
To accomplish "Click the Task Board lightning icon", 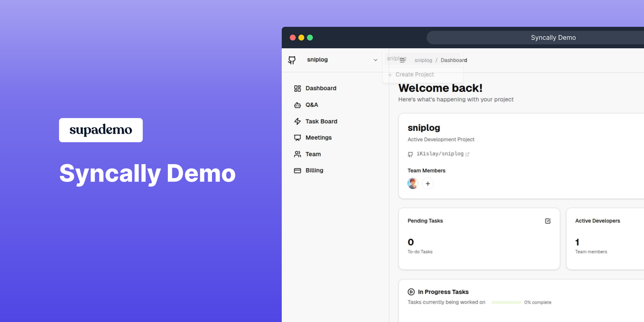I will coord(297,122).
